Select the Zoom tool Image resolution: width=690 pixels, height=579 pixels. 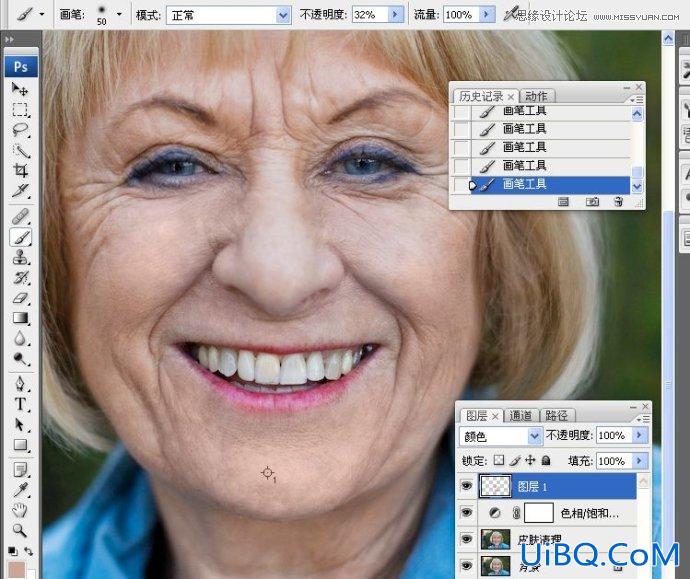[x=20, y=530]
